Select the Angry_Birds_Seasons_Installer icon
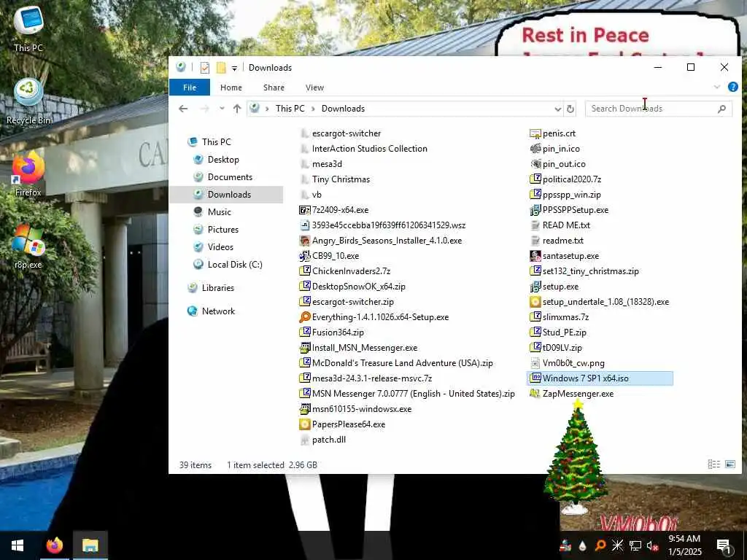 click(x=304, y=241)
